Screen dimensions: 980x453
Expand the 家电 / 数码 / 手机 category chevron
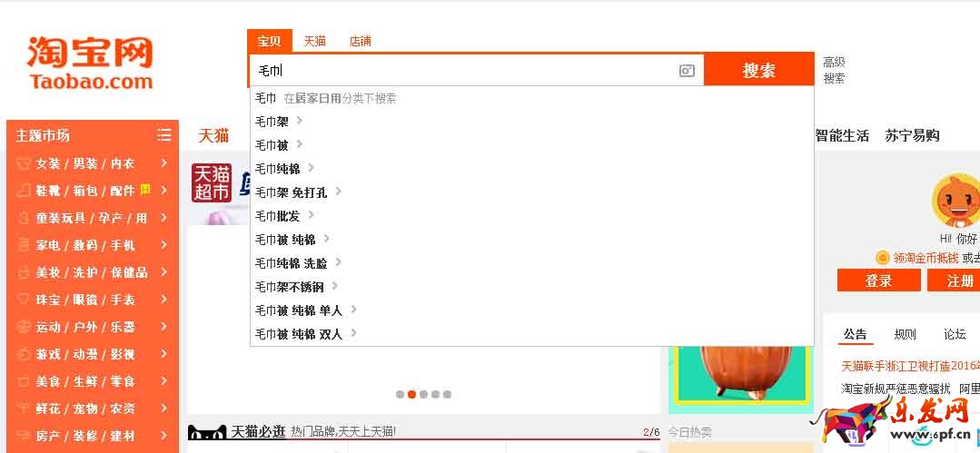[163, 245]
